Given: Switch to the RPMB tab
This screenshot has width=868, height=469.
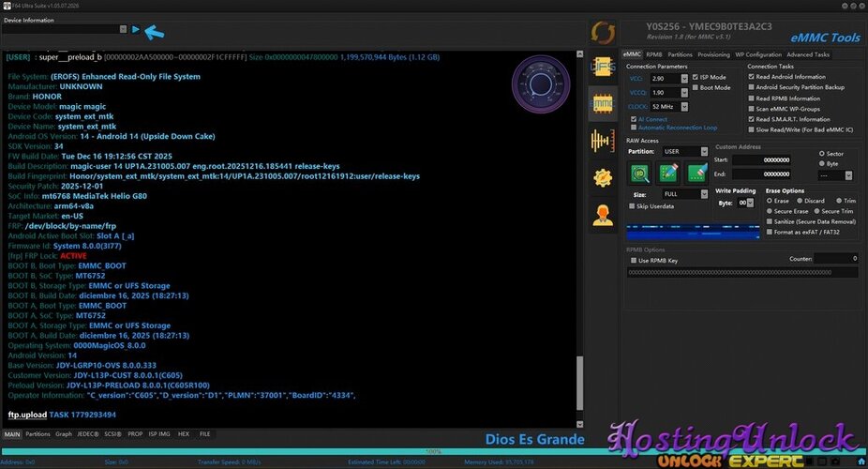Looking at the screenshot, I should tap(653, 54).
